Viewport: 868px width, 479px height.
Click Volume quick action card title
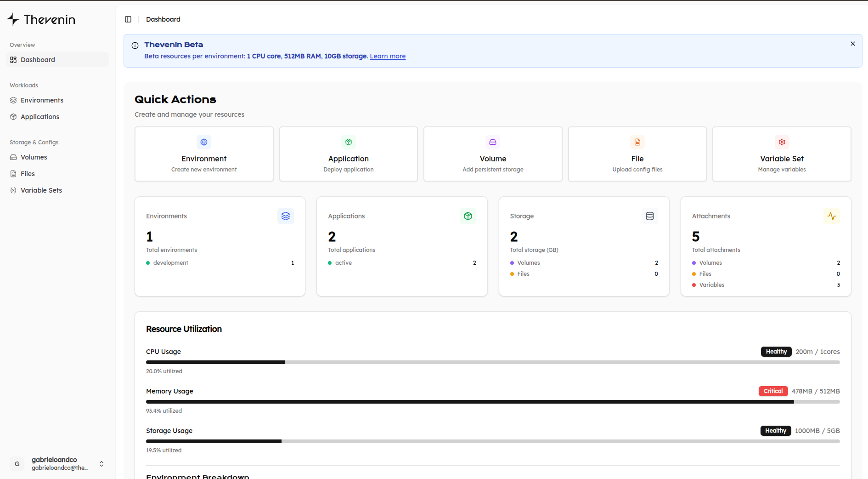(493, 159)
